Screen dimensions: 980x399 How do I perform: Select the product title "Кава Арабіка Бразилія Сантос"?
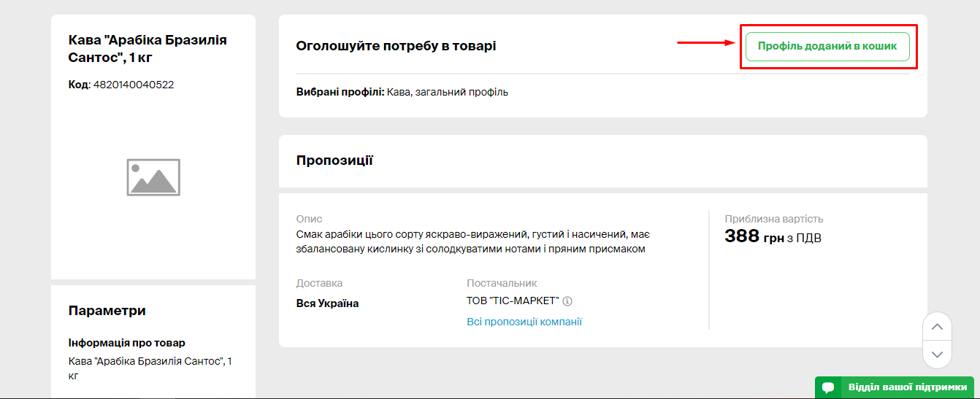point(147,47)
